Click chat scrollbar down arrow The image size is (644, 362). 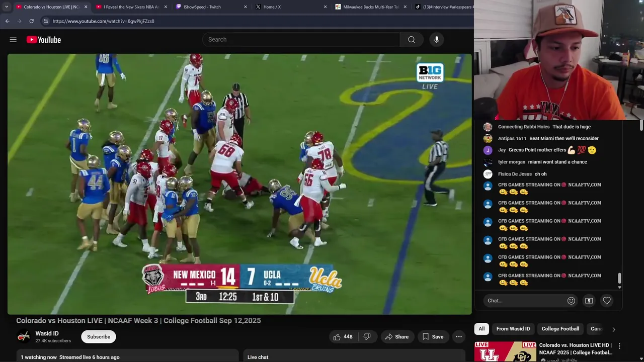tap(619, 287)
